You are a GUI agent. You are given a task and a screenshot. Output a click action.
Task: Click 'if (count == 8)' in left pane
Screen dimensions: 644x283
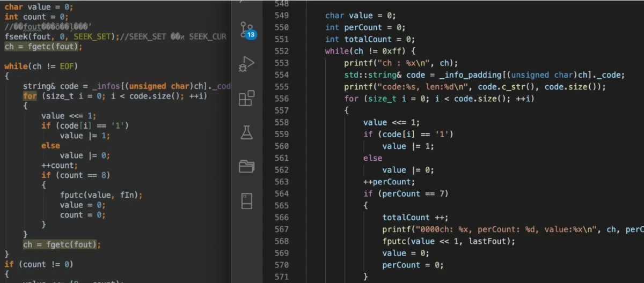pos(76,175)
